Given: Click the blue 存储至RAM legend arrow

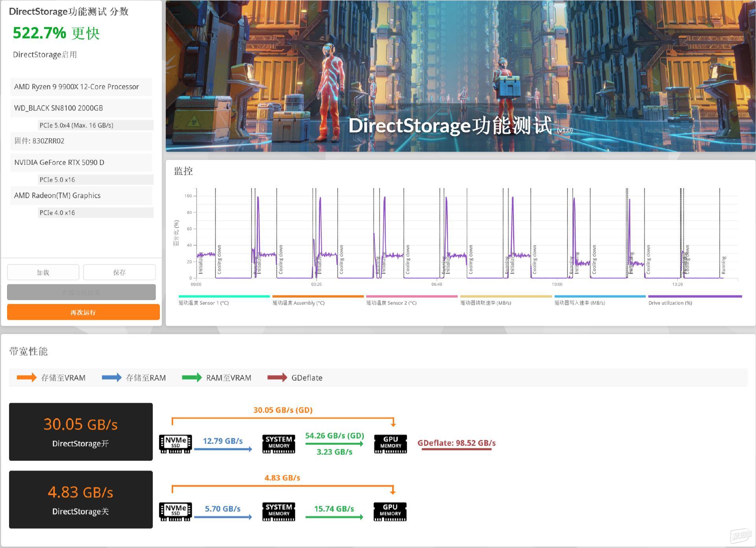Looking at the screenshot, I should pos(112,378).
